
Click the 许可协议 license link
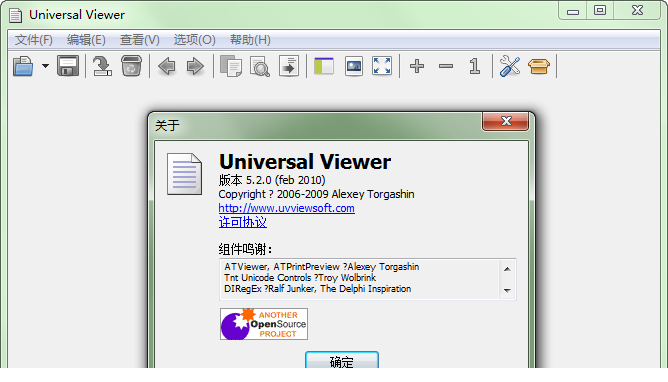coord(242,222)
